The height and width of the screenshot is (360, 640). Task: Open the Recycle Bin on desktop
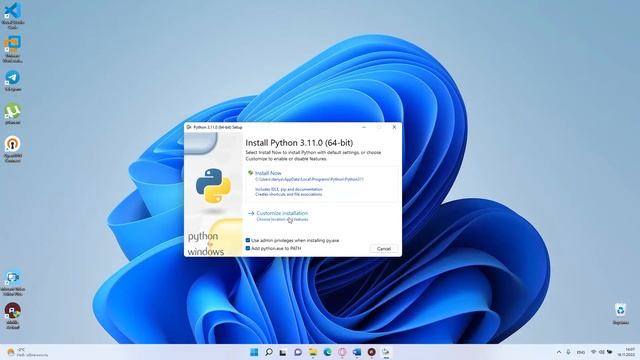pos(620,313)
